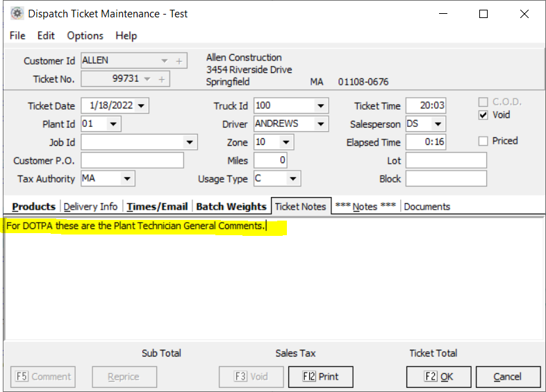Open the Documents tab
The image size is (546, 392).
tap(427, 206)
